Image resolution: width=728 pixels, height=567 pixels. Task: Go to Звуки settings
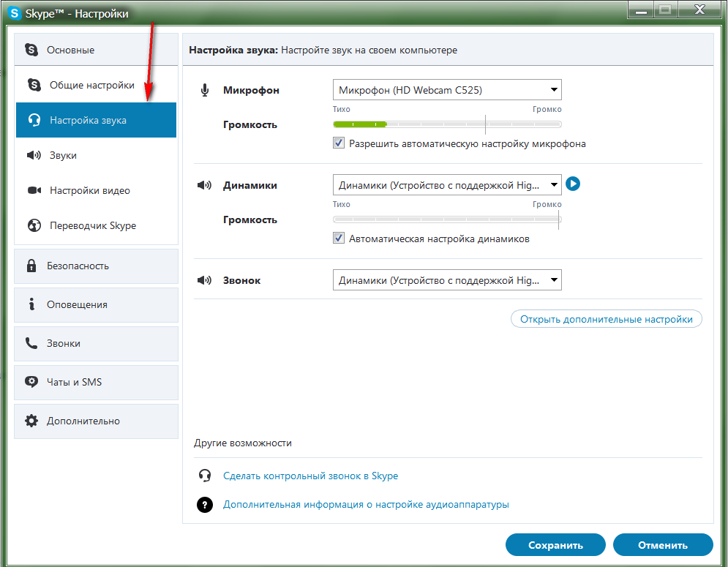coord(96,155)
